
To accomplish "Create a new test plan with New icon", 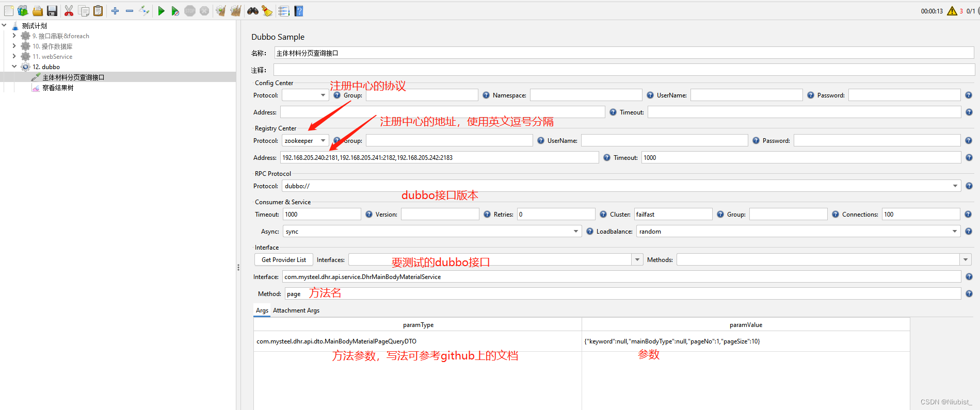I will tap(9, 11).
